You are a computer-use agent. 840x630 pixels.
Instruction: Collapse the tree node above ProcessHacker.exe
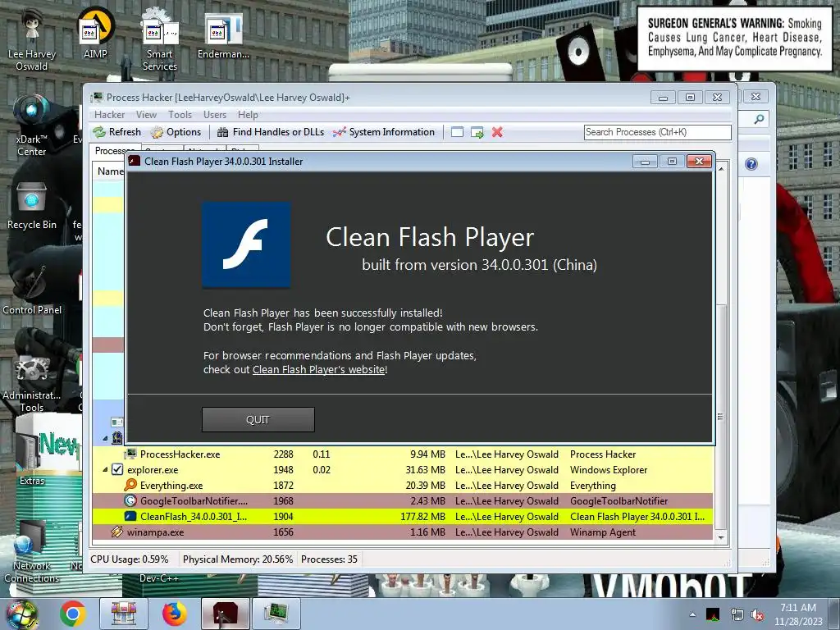click(x=105, y=438)
